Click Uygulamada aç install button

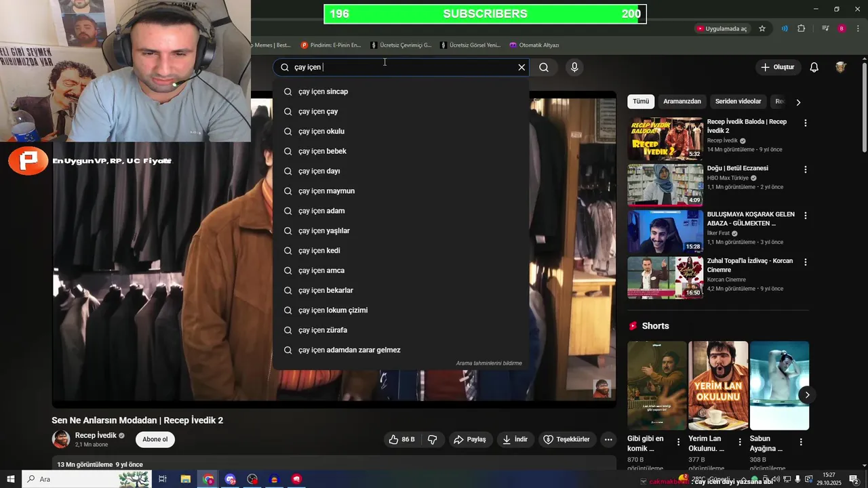coord(722,28)
